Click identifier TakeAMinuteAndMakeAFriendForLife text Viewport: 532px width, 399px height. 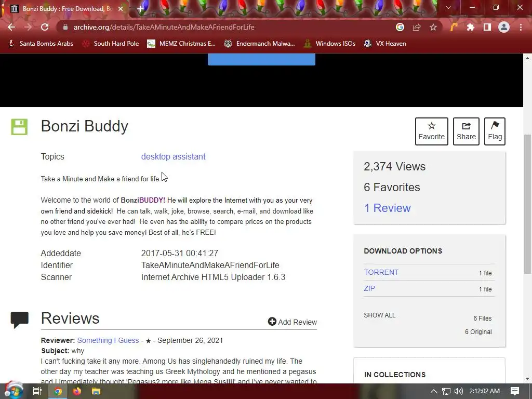tap(210, 265)
